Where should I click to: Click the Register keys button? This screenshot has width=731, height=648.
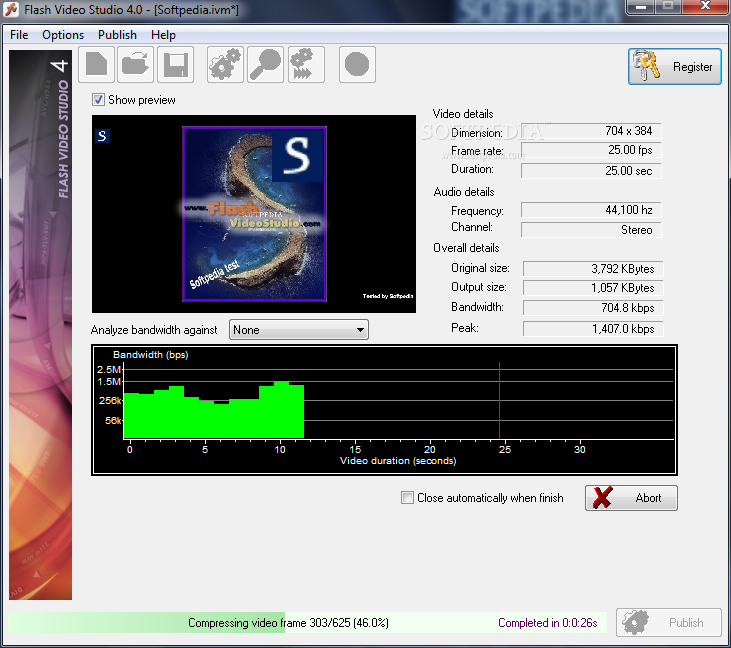pos(675,67)
